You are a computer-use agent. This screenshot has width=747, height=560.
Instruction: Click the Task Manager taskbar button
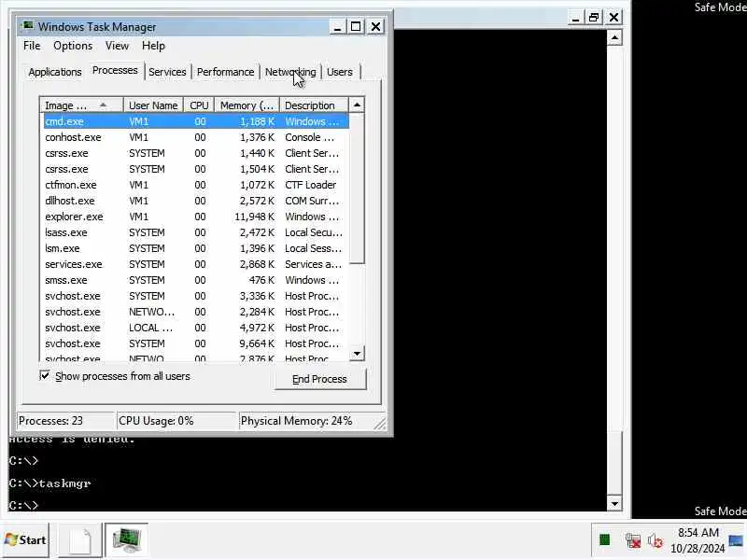(127, 540)
